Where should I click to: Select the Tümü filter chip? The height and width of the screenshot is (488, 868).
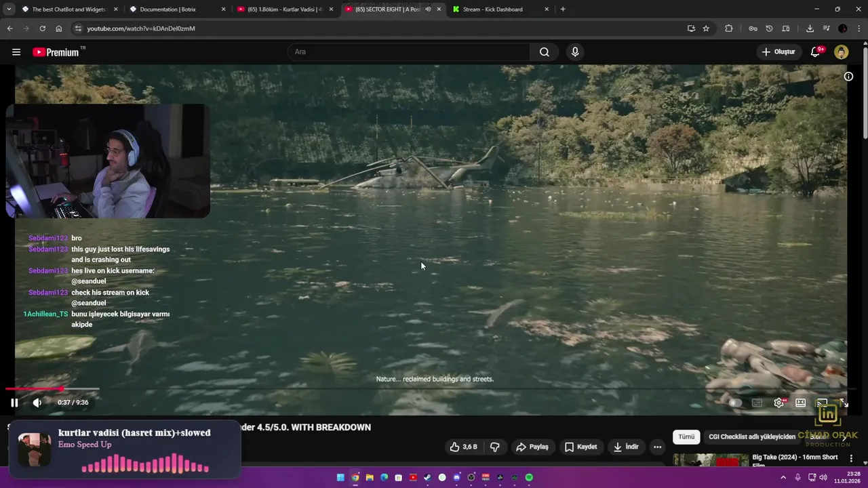point(686,437)
